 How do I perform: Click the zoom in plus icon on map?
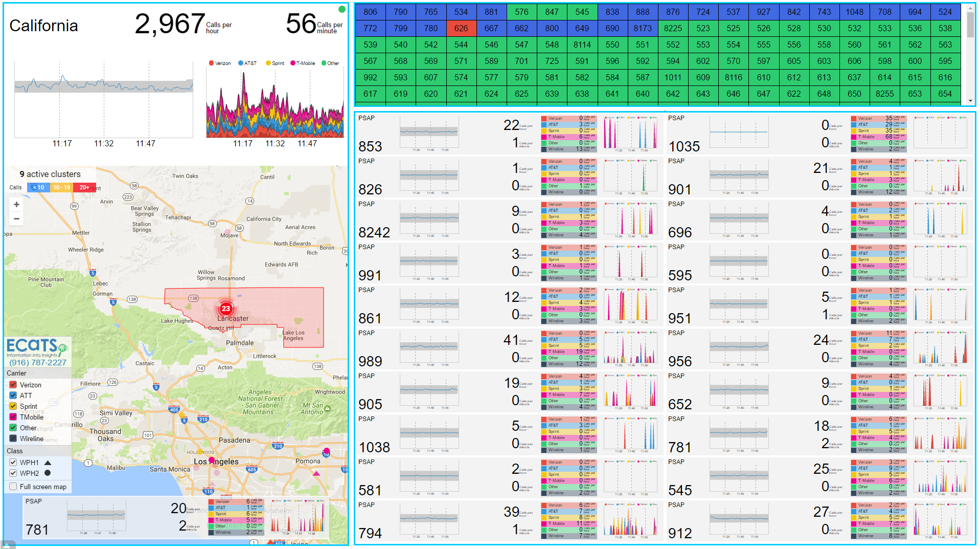[16, 205]
